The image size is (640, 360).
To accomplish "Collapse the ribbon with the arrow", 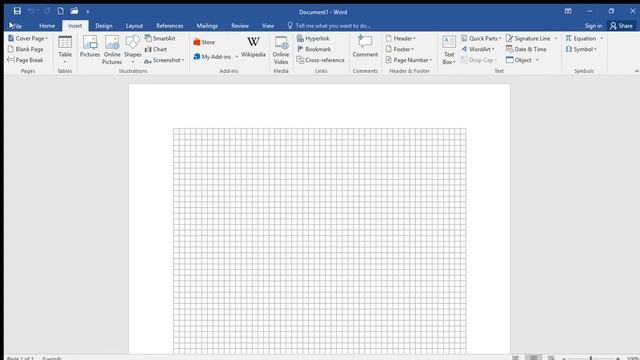I will pos(636,71).
